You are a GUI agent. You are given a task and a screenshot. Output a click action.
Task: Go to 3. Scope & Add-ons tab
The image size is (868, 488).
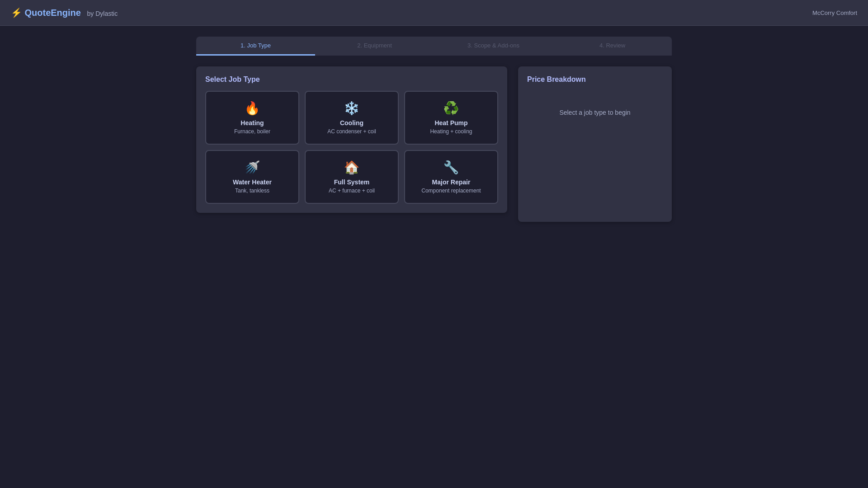(x=493, y=46)
